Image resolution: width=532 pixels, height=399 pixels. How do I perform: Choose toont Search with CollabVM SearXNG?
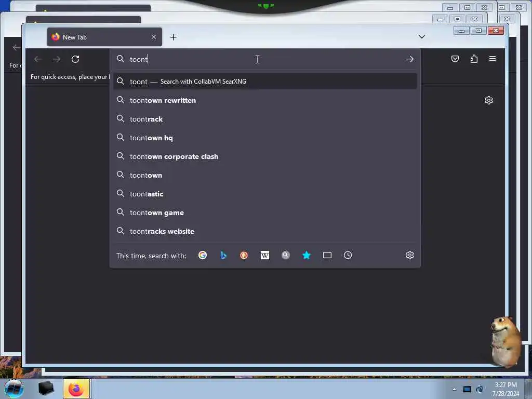tap(265, 82)
